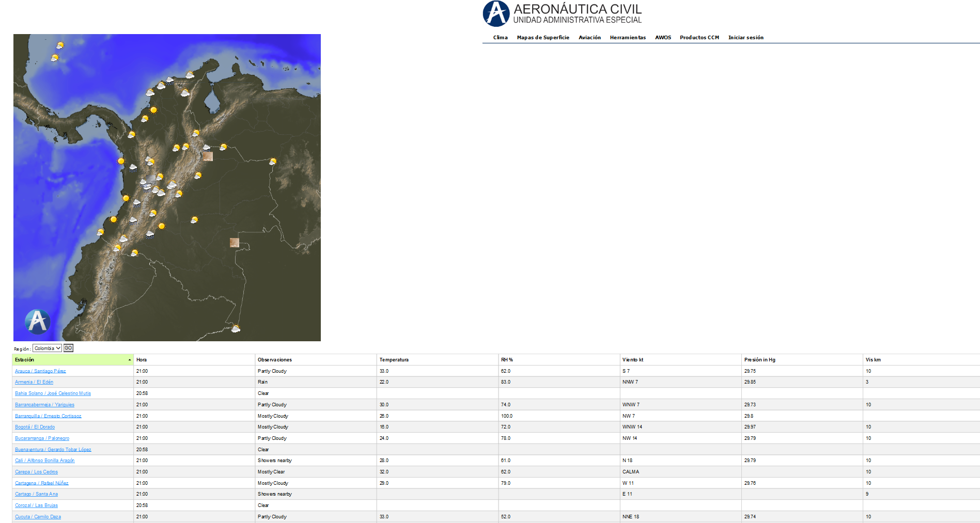Sort table by the Hora column header
This screenshot has width=980, height=523.
pyautogui.click(x=194, y=360)
